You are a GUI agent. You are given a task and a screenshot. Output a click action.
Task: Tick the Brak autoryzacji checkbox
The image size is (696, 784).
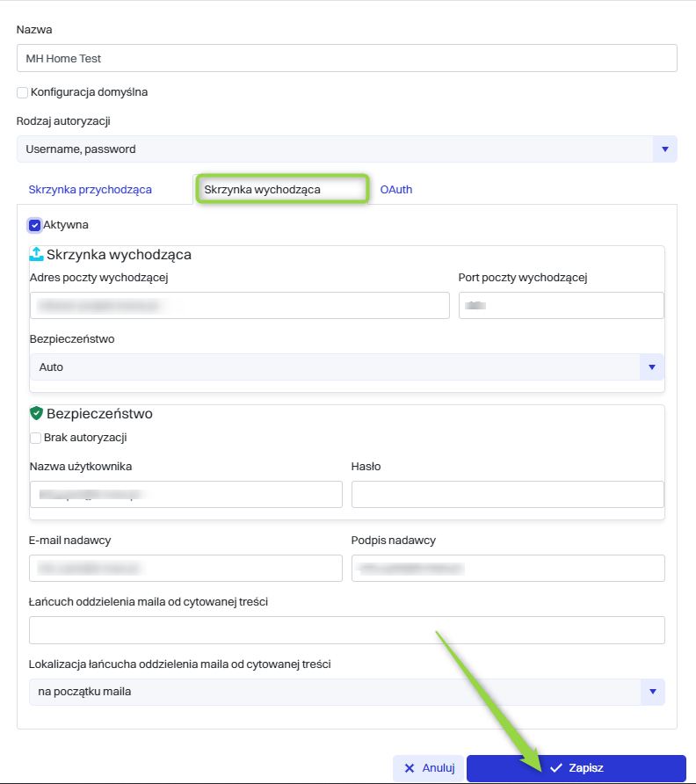36,438
